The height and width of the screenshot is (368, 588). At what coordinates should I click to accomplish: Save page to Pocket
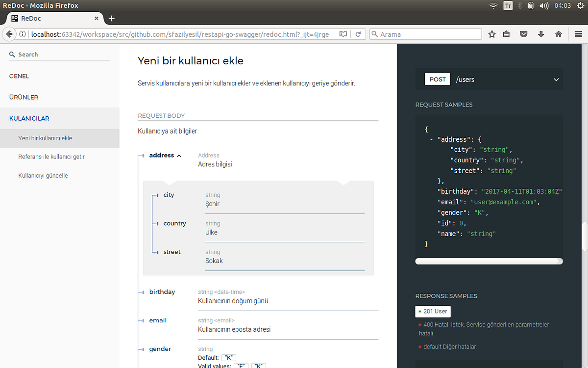tap(523, 34)
